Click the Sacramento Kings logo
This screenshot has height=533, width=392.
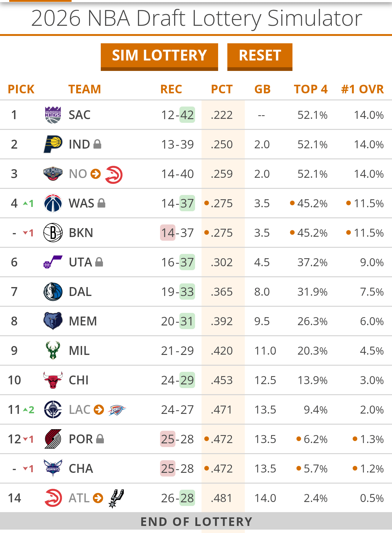pyautogui.click(x=53, y=115)
